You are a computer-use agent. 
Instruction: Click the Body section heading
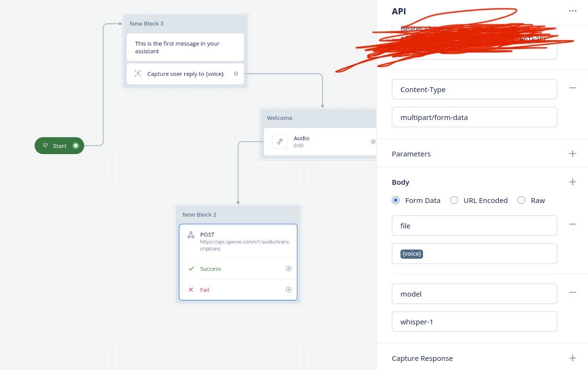pos(400,182)
